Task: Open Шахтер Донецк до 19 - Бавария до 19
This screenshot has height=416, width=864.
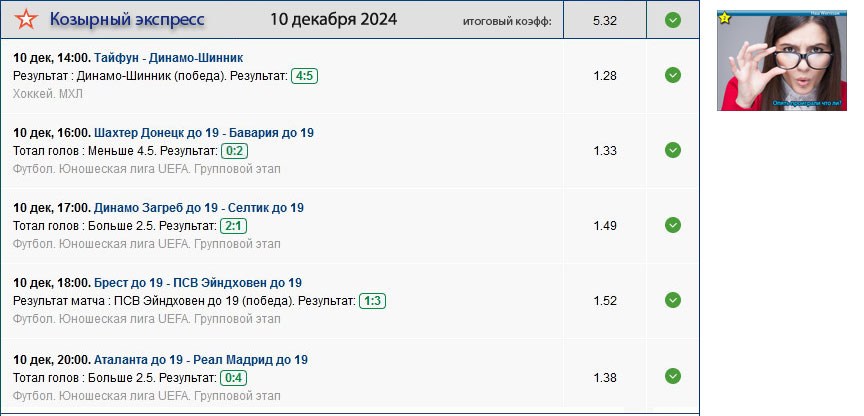Action: point(204,133)
